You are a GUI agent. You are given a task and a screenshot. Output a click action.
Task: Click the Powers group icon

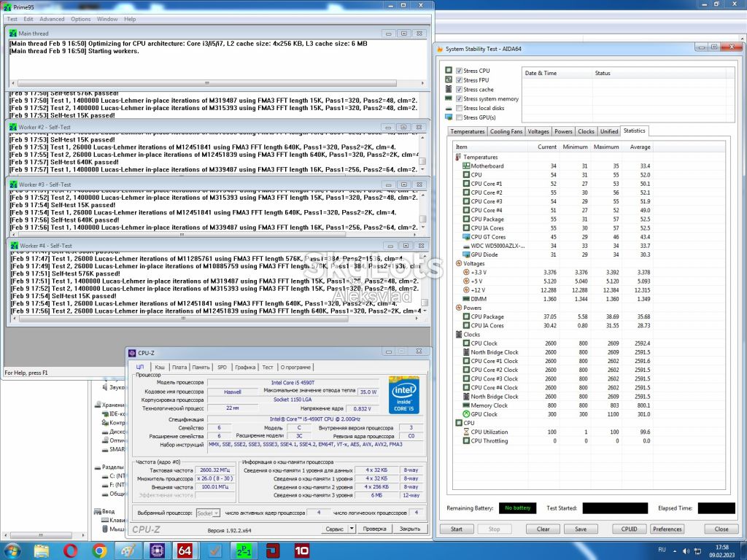(x=459, y=308)
